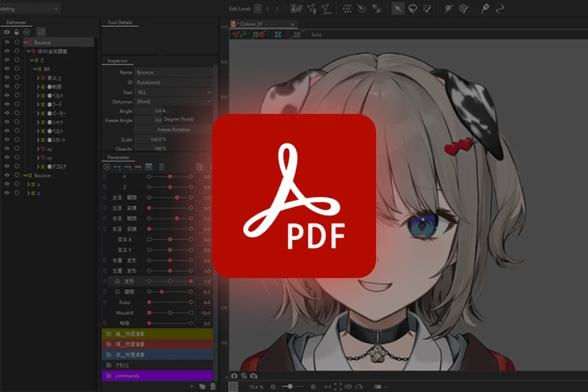Toggle lock circle for top Bounce row
588x392 pixels.
click(17, 42)
